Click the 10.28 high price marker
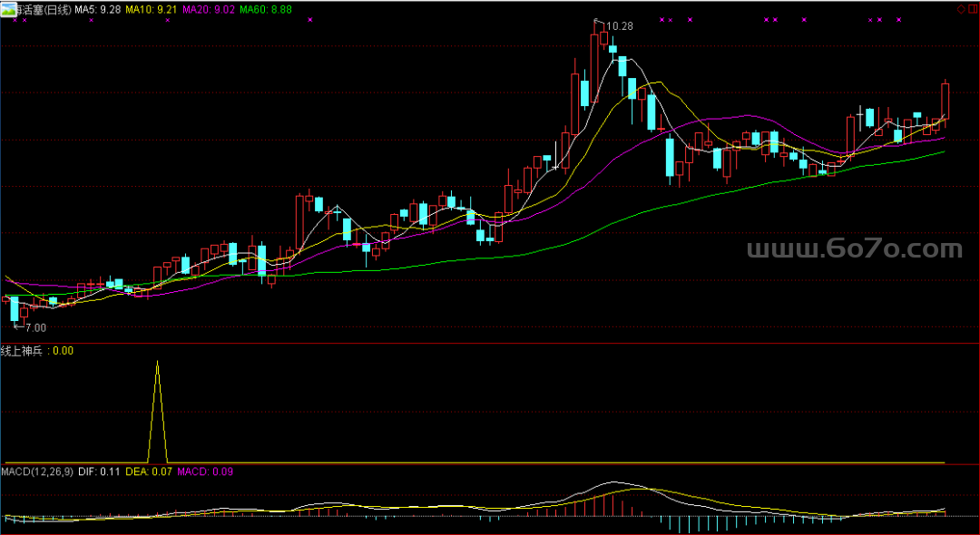Viewport: 980px width, 535px height. (619, 26)
